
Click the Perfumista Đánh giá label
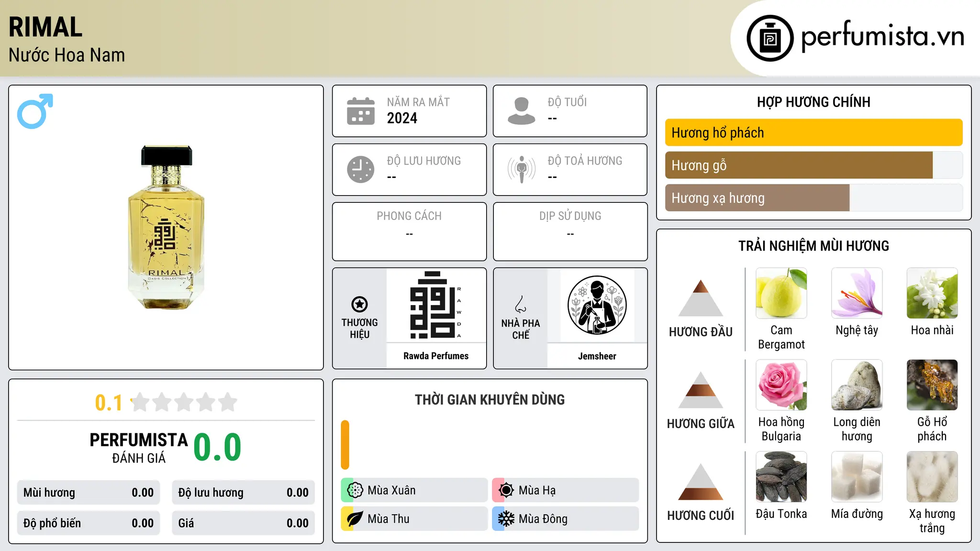point(139,448)
